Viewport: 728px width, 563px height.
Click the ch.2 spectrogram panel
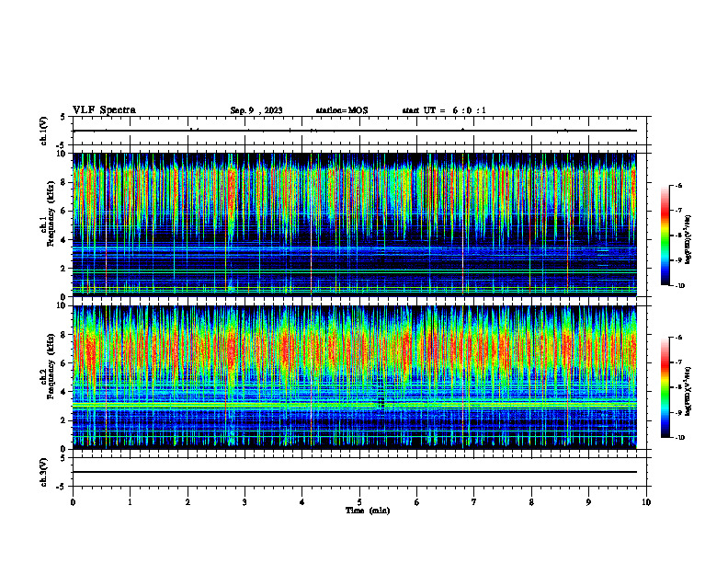tap(354, 377)
